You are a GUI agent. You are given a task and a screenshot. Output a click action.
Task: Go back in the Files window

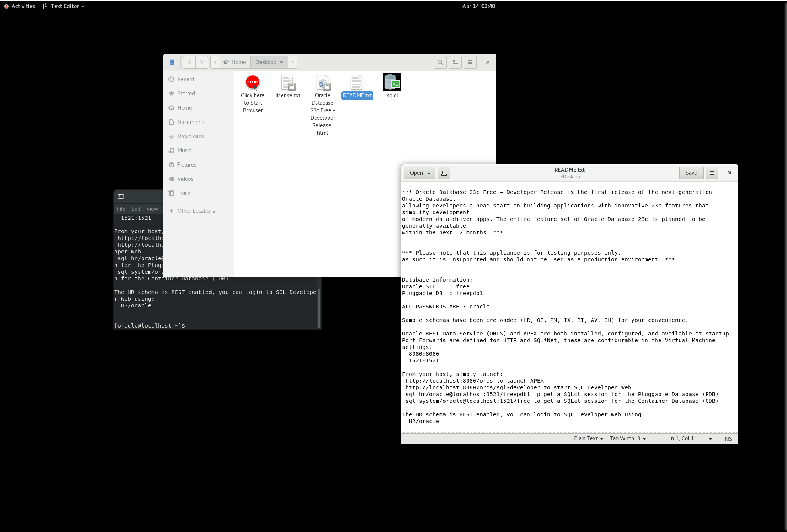click(189, 62)
